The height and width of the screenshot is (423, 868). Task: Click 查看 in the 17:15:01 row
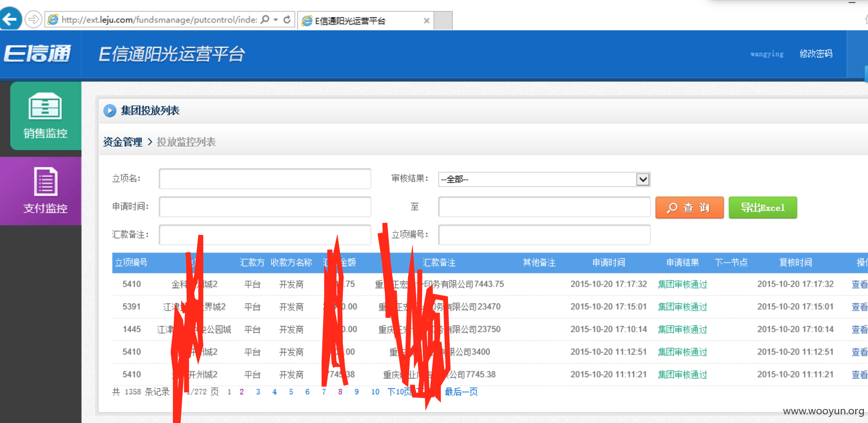[x=859, y=307]
